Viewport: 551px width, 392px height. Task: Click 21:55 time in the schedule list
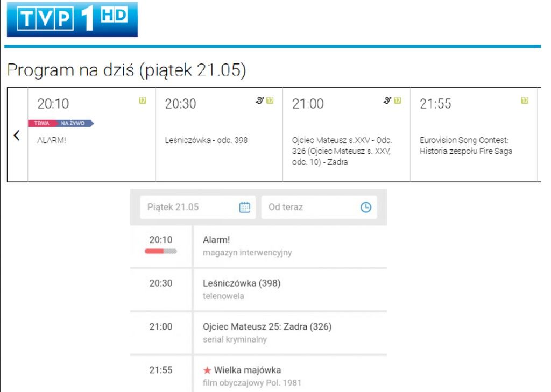pyautogui.click(x=160, y=370)
